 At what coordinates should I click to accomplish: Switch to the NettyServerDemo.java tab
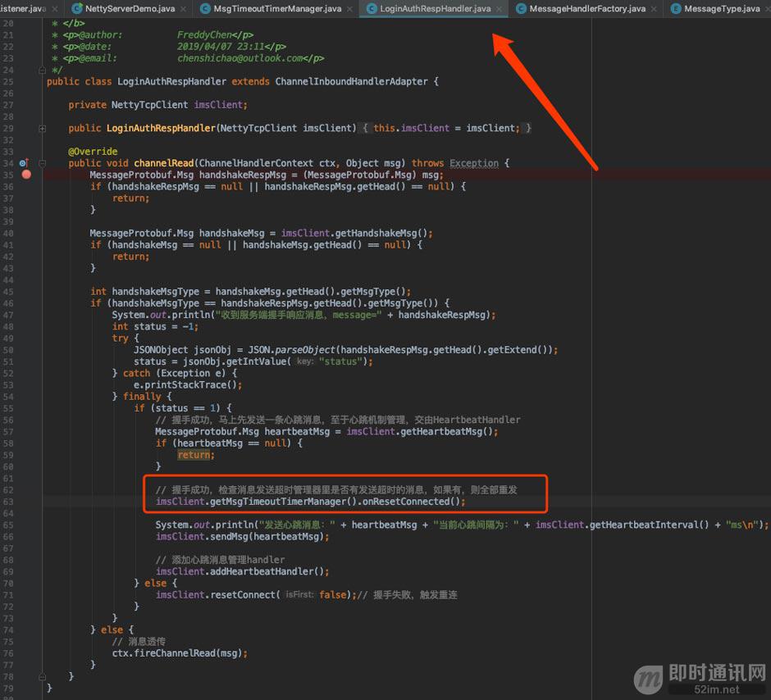(x=130, y=8)
